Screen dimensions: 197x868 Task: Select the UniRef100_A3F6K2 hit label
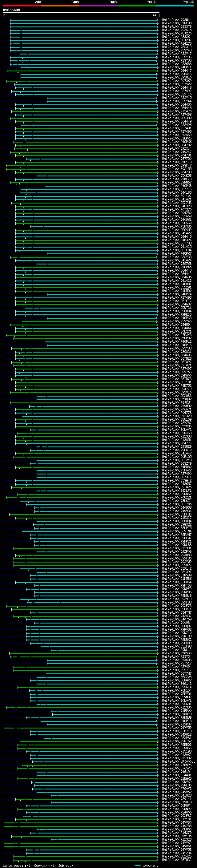[x=177, y=470]
